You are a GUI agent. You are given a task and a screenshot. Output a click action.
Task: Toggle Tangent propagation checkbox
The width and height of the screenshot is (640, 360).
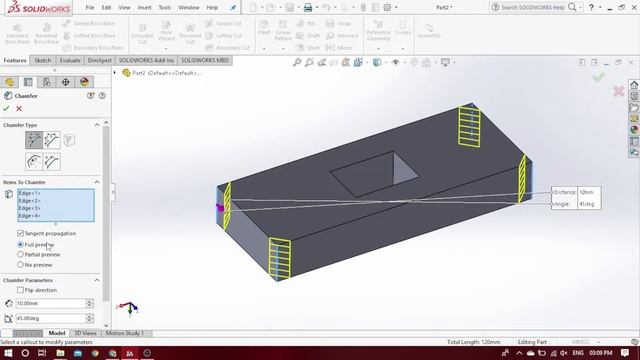tap(20, 233)
